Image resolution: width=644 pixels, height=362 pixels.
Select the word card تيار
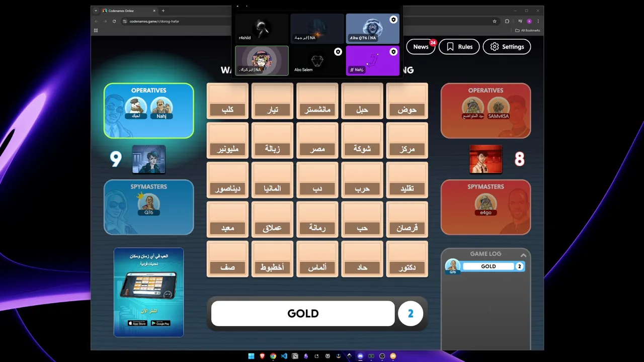coord(273,101)
